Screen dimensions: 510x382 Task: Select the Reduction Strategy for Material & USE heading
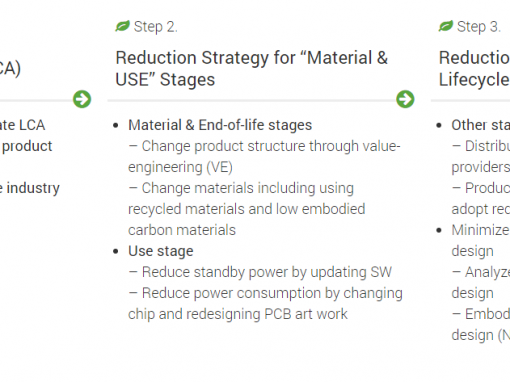(x=252, y=68)
